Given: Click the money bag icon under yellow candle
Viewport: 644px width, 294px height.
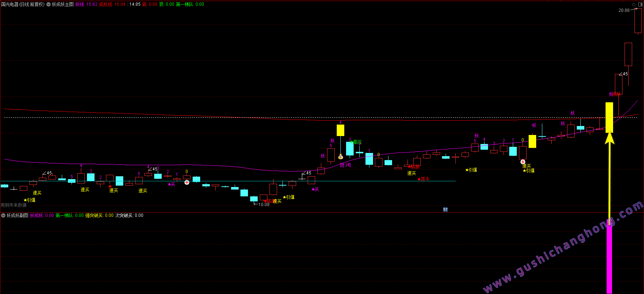Looking at the screenshot, I should [341, 157].
